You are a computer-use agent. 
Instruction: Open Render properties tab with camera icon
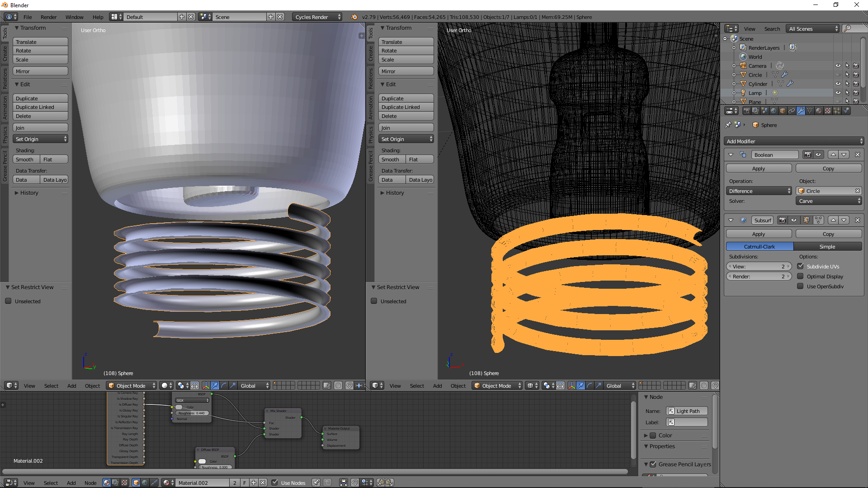(747, 111)
